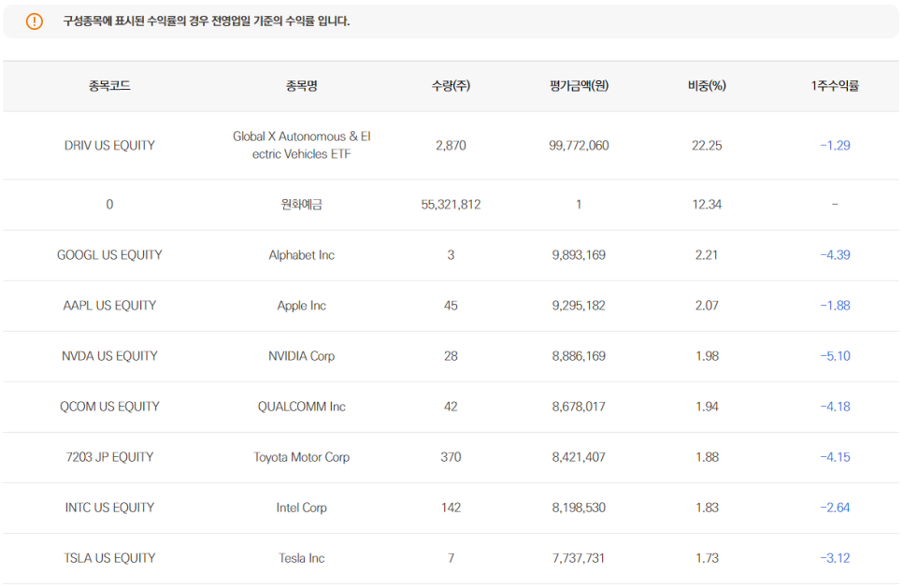Click the -1.88 weekly return
The image size is (903, 588).
tap(835, 306)
